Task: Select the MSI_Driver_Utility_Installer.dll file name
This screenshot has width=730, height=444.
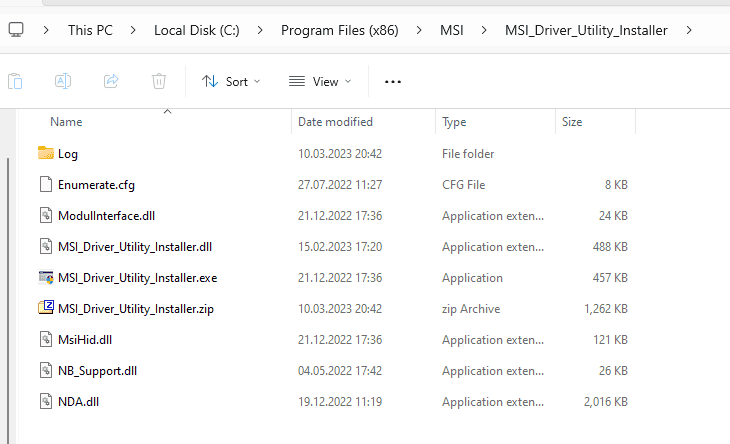Action: point(135,247)
